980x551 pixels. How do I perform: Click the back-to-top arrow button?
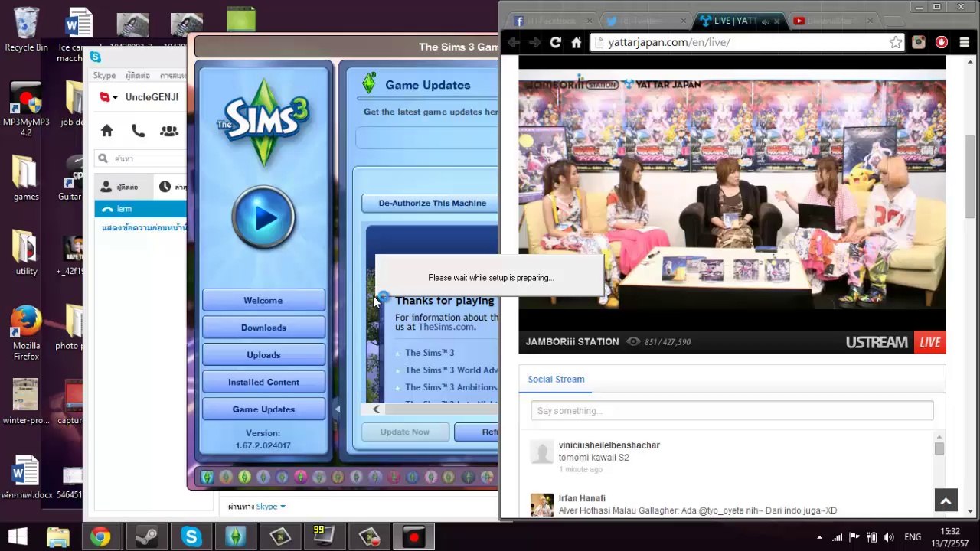[x=946, y=501]
